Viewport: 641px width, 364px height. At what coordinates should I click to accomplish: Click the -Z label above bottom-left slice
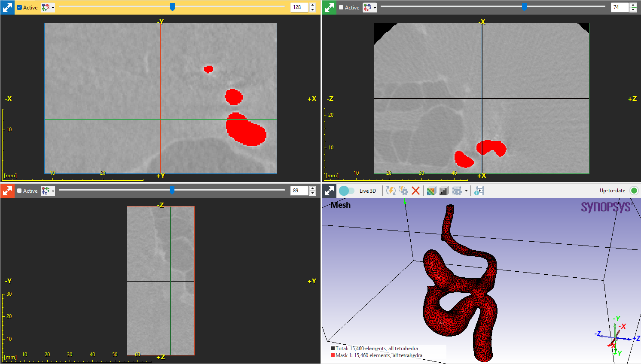(160, 205)
